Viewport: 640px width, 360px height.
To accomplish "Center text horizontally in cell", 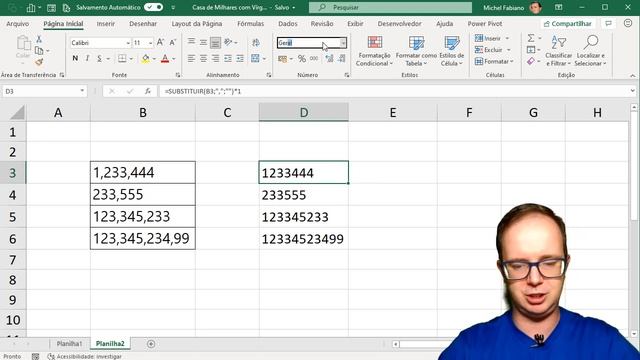I will point(203,59).
